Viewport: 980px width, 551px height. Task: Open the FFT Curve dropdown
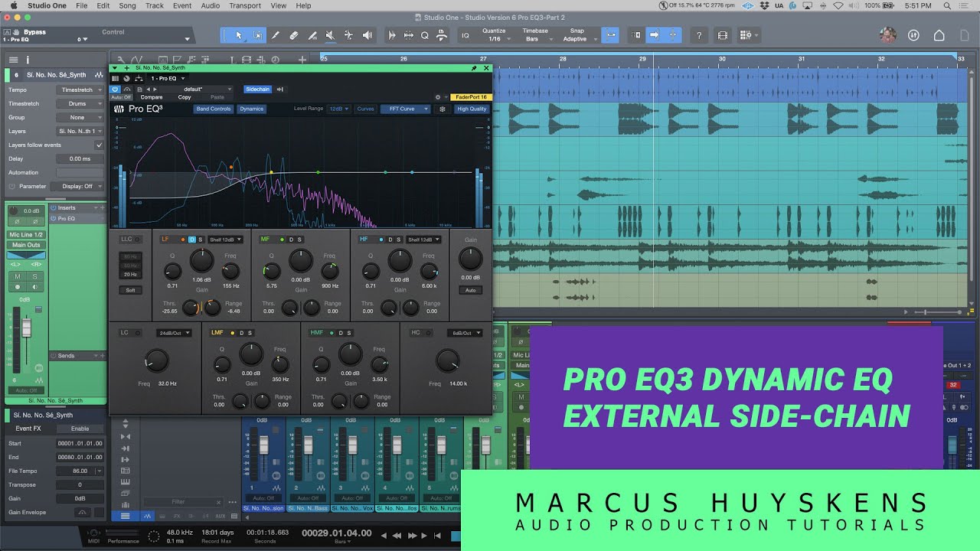(x=405, y=109)
